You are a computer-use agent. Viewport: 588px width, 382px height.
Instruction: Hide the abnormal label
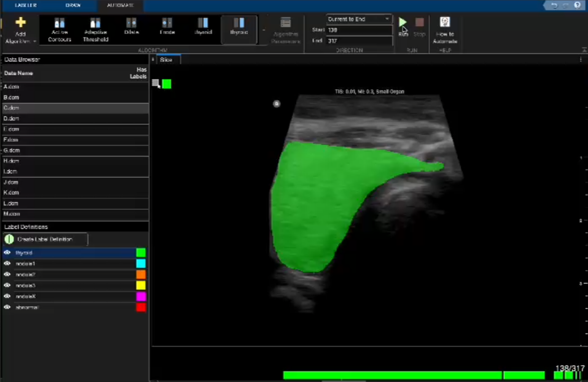tap(7, 307)
